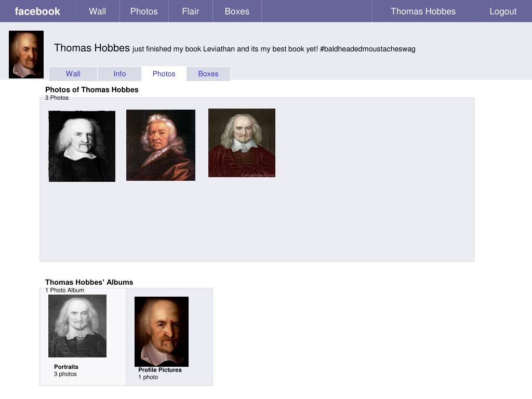This screenshot has height=399, width=532.
Task: Open Flair in the top navigation bar
Action: [x=190, y=11]
